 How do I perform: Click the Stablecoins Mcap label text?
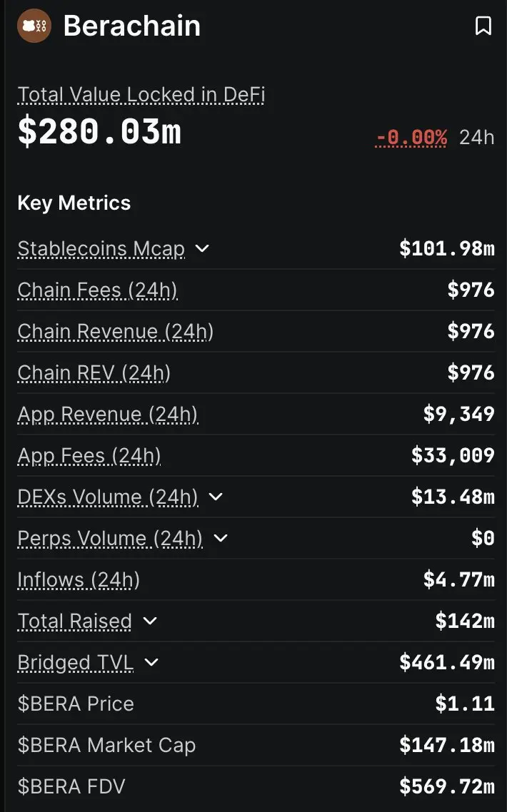pyautogui.click(x=101, y=248)
